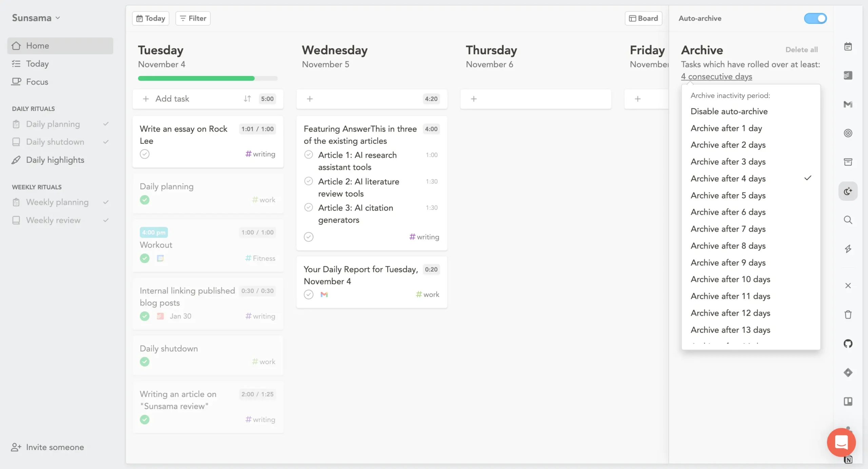Uncheck the completed Workout task
The height and width of the screenshot is (469, 868).
145,258
